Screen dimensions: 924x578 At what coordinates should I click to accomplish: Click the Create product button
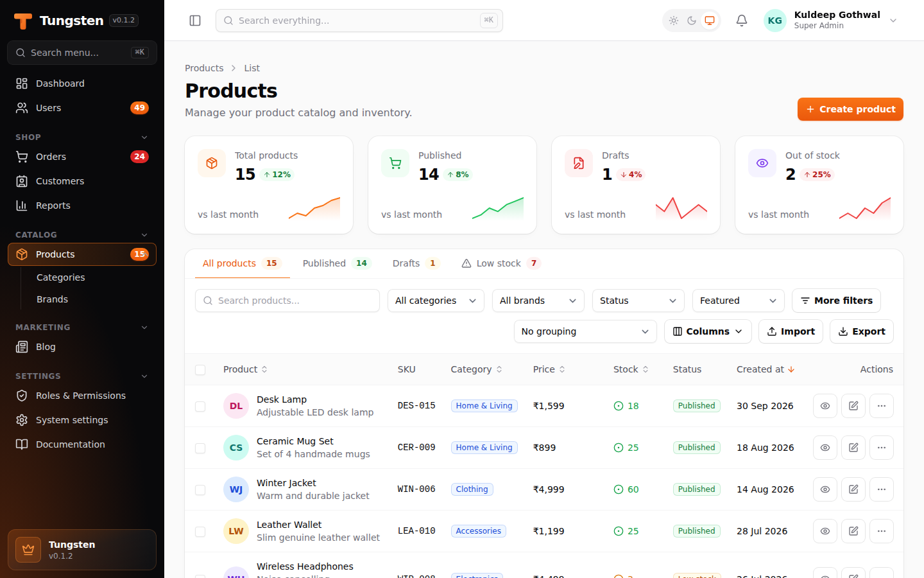850,109
